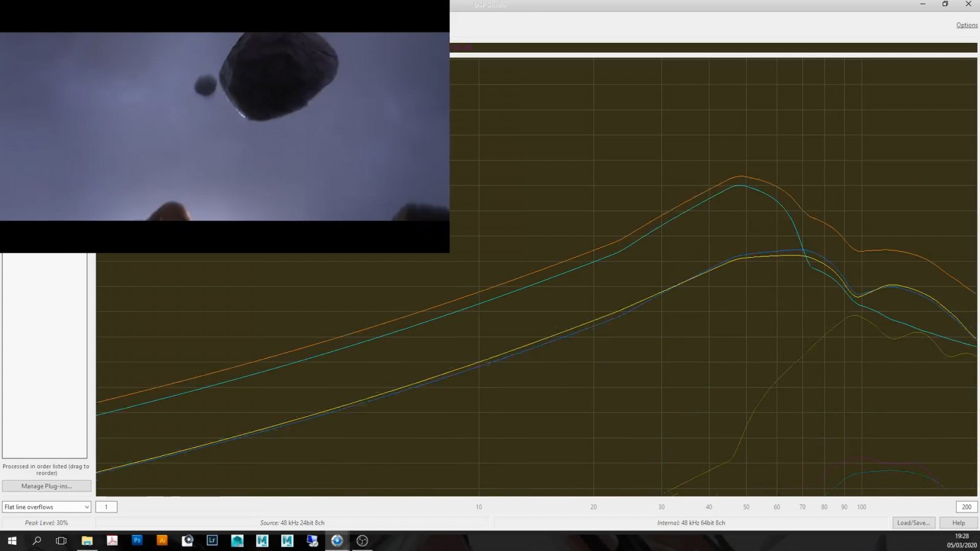Open the Options link
Image resolution: width=980 pixels, height=551 pixels.
(x=967, y=25)
